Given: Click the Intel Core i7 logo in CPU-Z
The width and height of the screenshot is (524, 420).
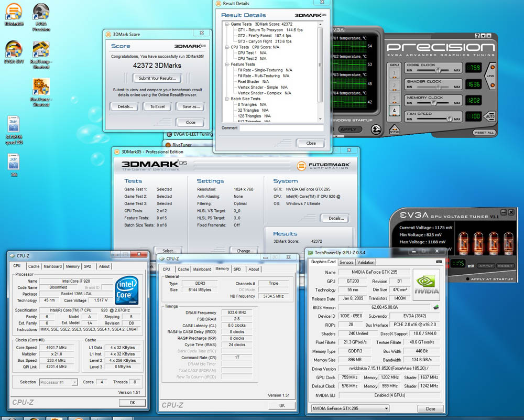Looking at the screenshot, I should tap(127, 290).
